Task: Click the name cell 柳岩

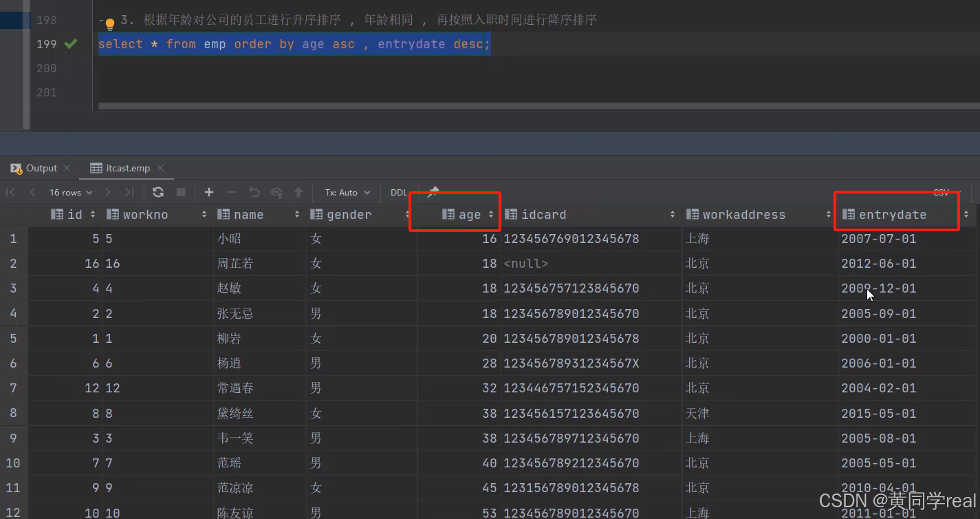Action: (260, 339)
